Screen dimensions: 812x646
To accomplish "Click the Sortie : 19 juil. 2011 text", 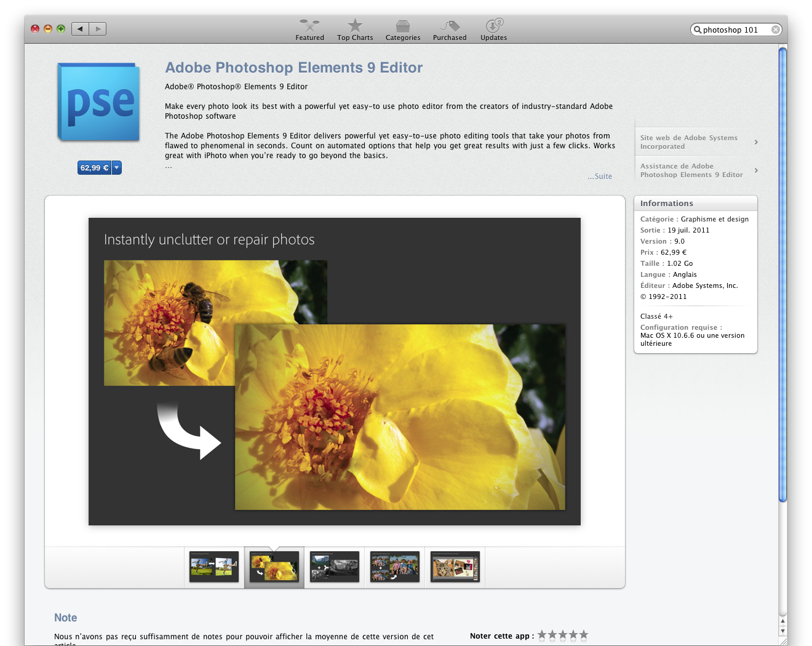I will click(x=675, y=230).
